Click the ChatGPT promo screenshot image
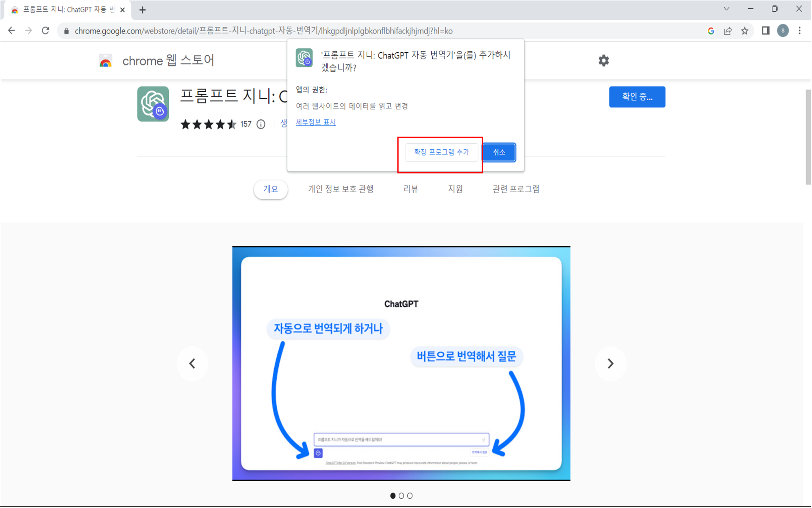 [x=401, y=363]
